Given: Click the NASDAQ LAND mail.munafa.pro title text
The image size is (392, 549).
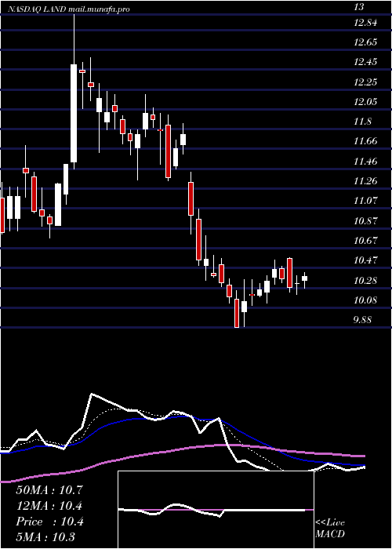Looking at the screenshot, I should (x=69, y=9).
